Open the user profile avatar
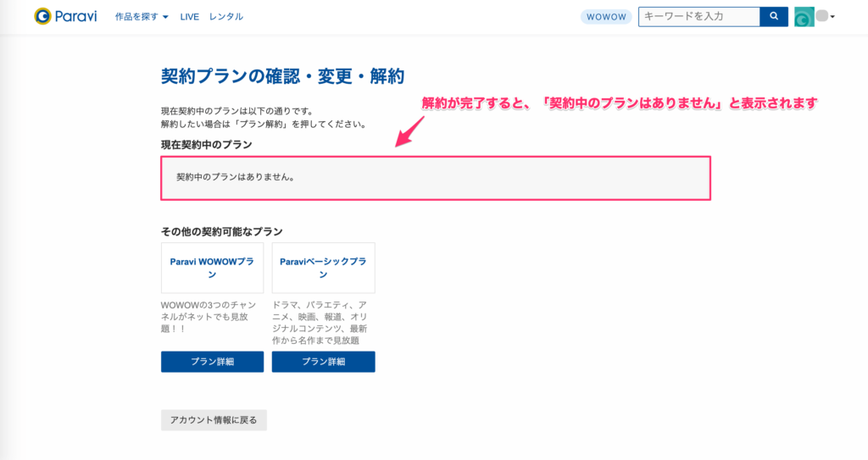This screenshot has height=460, width=868. [x=804, y=17]
